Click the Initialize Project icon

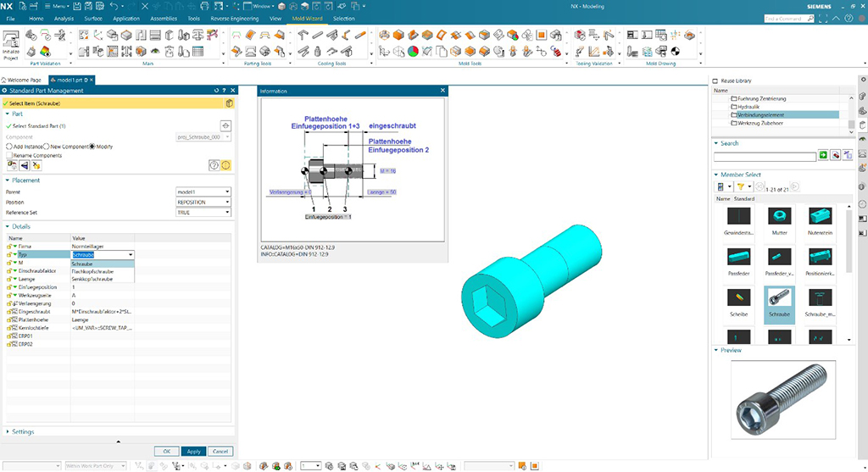coord(10,46)
